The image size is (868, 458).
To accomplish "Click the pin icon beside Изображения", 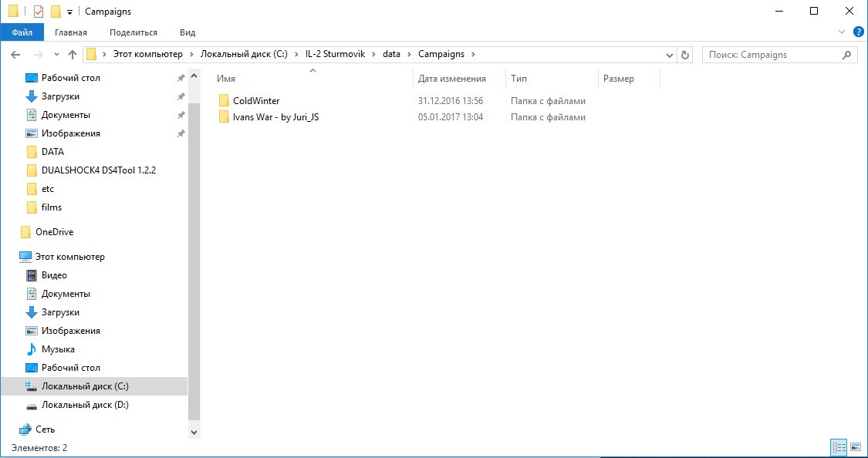I will coord(181,133).
